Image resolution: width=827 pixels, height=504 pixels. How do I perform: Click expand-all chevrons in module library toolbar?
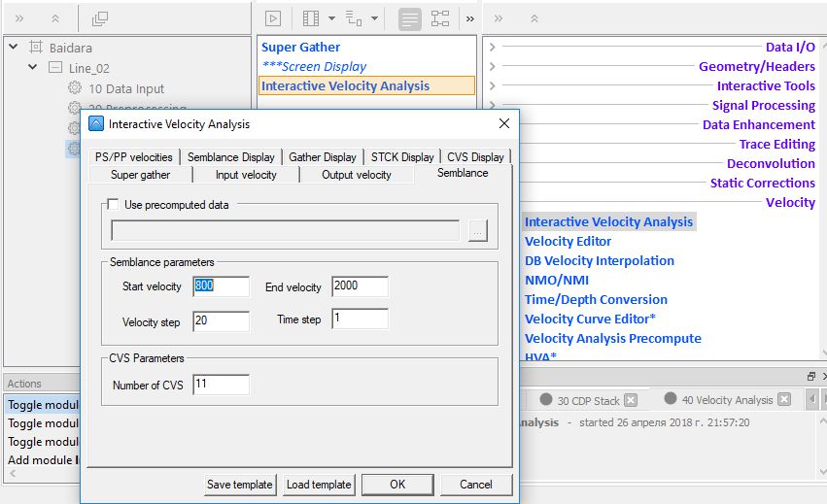[498, 19]
